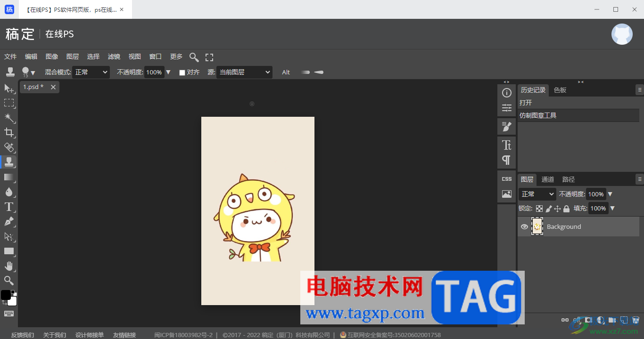Enable the 对齐 checkbox
Image resolution: width=644 pixels, height=339 pixels.
coord(182,73)
